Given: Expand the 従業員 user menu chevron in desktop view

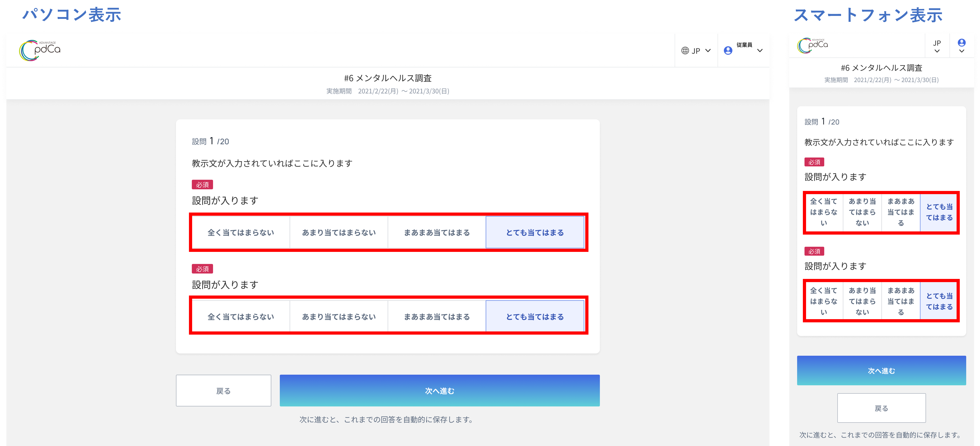Looking at the screenshot, I should [760, 50].
